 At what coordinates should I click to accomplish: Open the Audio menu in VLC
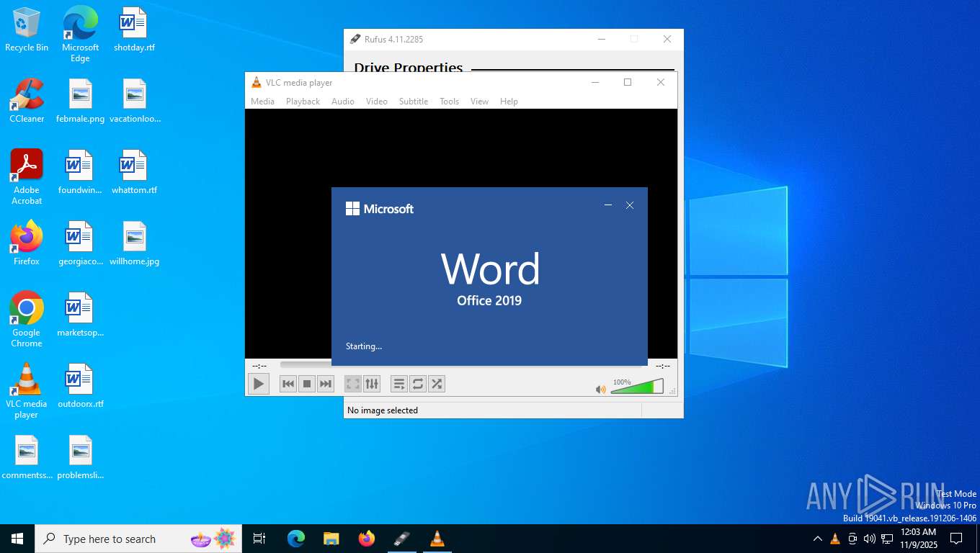pyautogui.click(x=343, y=102)
